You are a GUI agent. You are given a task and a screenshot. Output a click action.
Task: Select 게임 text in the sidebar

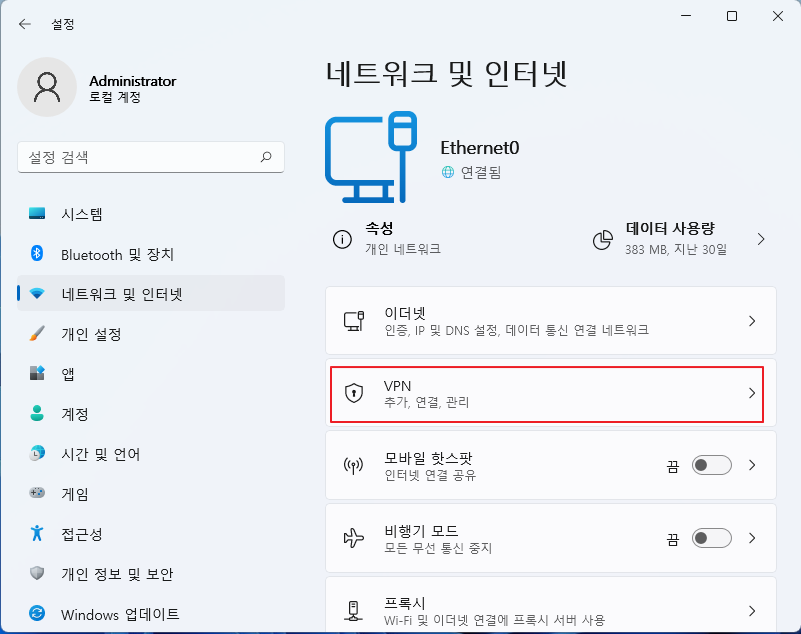pyautogui.click(x=75, y=494)
